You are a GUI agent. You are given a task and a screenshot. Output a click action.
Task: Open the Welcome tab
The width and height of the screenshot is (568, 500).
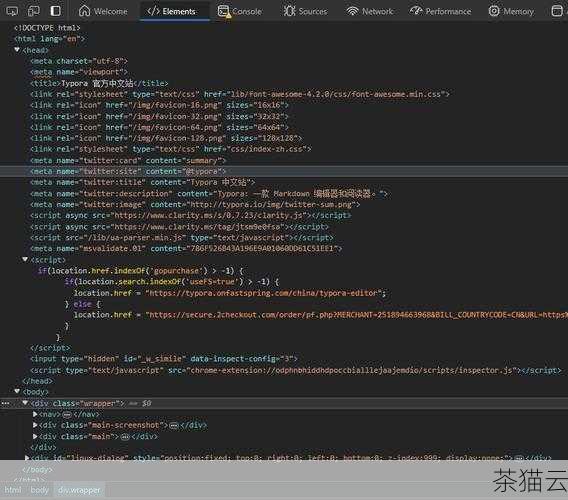coord(103,11)
